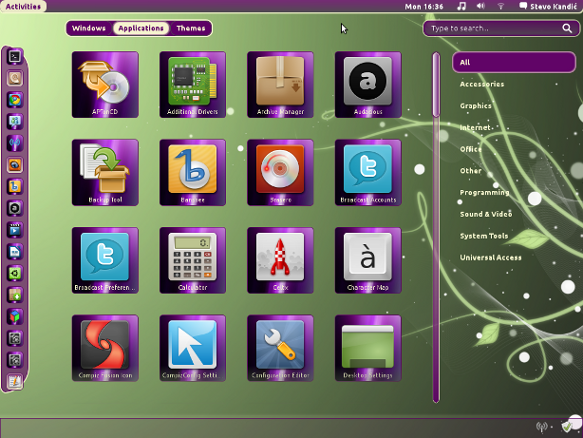Launch Banshee from the applications grid
The image size is (583, 438).
click(193, 173)
